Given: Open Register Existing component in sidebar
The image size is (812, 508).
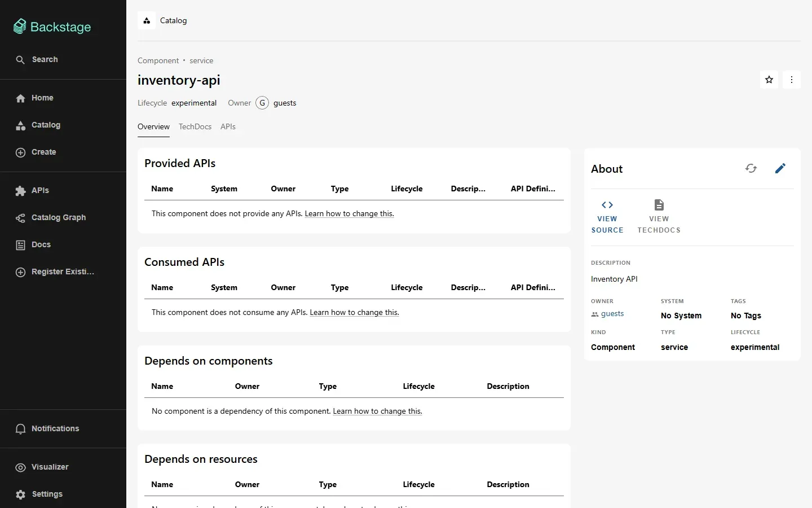Looking at the screenshot, I should [63, 271].
